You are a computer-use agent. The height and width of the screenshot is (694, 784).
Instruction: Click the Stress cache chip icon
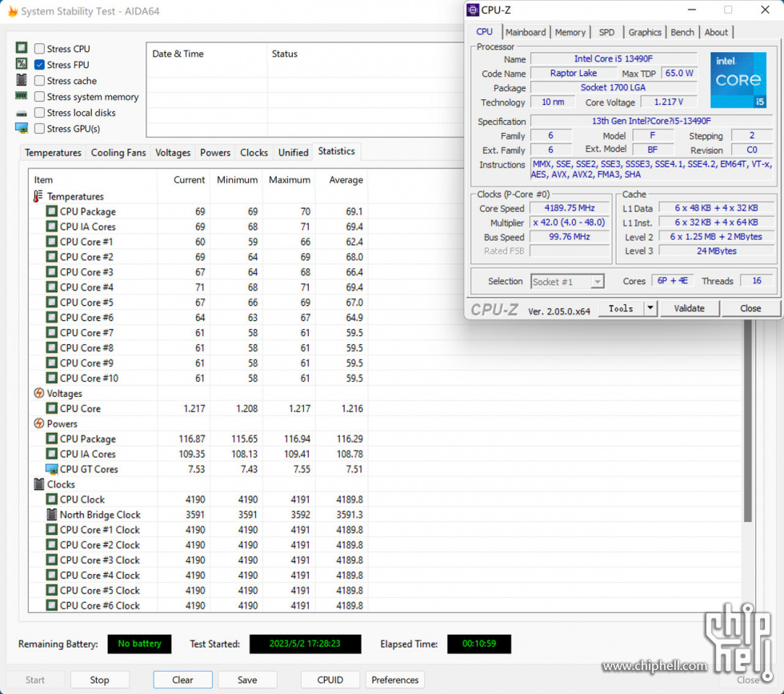pyautogui.click(x=22, y=80)
